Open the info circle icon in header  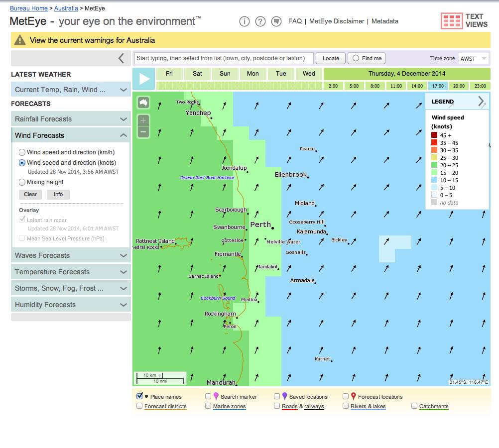coord(244,21)
